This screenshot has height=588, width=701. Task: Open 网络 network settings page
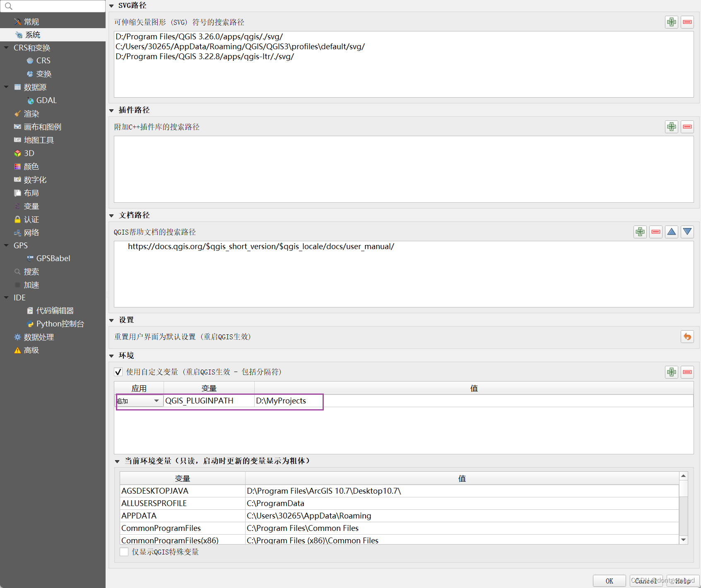(x=31, y=233)
